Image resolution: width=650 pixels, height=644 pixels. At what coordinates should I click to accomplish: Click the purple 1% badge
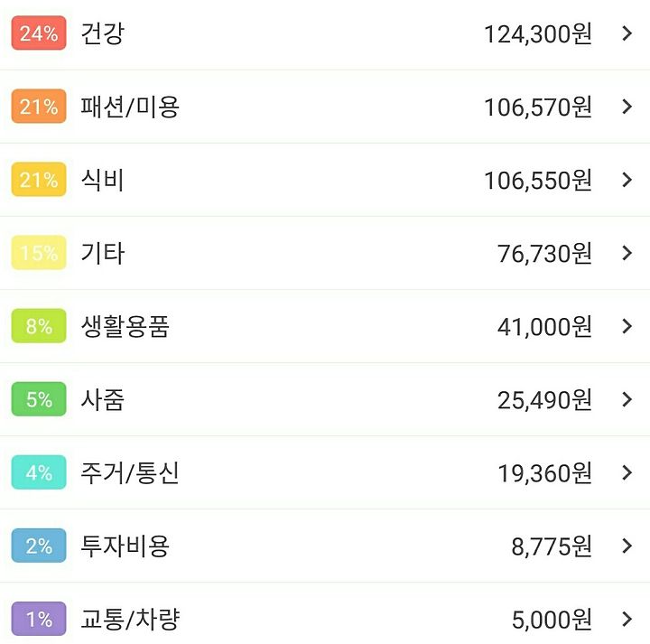point(39,619)
